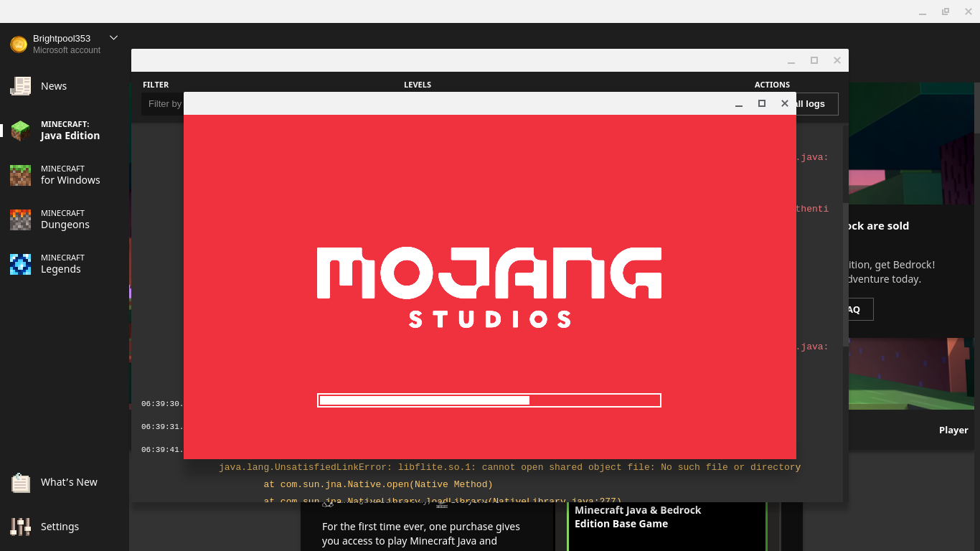Open the Minecraft for Windows dirt block icon
The image size is (980, 551).
click(x=20, y=175)
